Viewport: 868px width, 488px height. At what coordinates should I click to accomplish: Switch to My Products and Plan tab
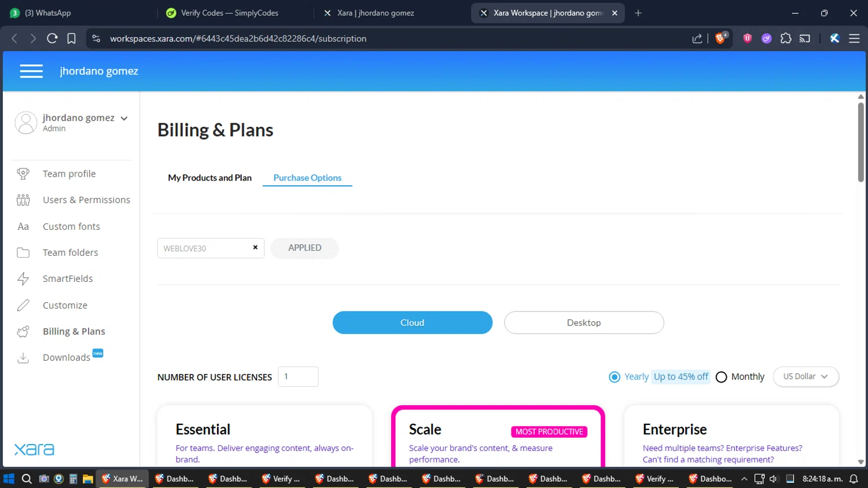click(x=209, y=178)
